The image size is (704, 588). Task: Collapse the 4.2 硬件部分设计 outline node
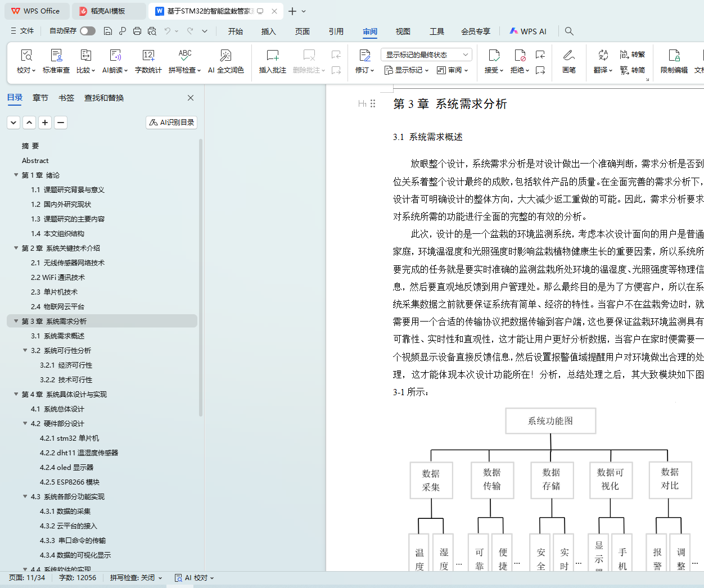(25, 423)
